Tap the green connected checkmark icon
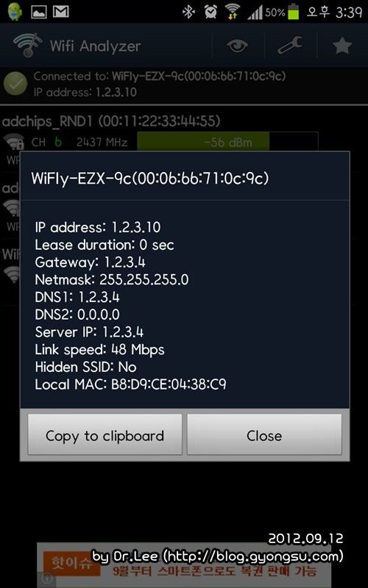This screenshot has height=588, width=368. pyautogui.click(x=15, y=84)
